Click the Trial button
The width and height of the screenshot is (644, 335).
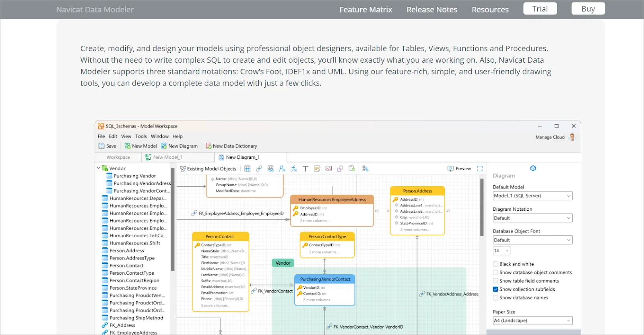click(x=540, y=9)
